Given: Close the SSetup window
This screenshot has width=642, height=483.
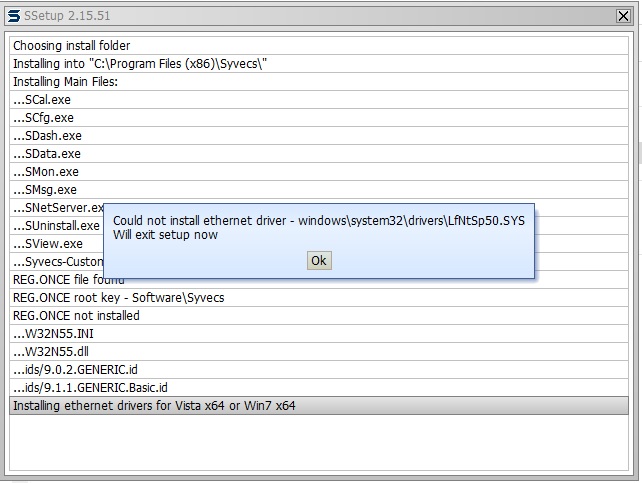Looking at the screenshot, I should coord(623,16).
